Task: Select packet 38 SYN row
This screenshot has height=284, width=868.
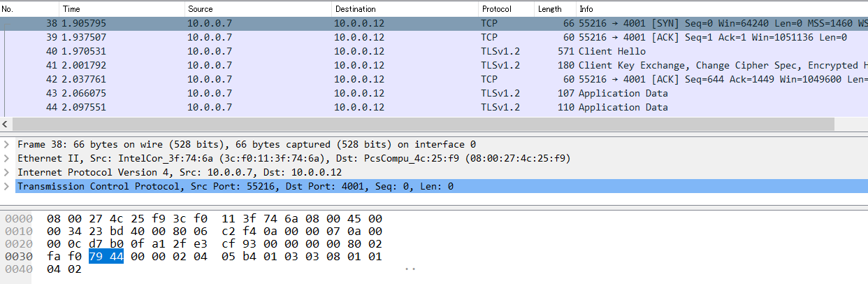Action: [x=434, y=23]
